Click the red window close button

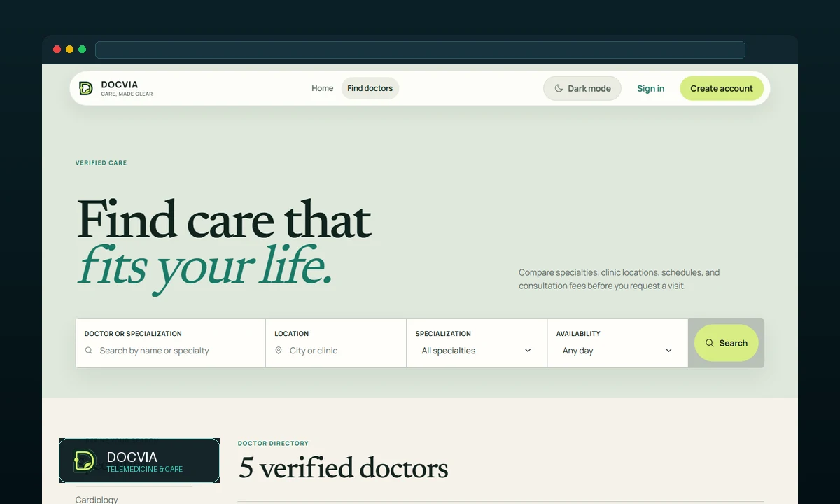(x=57, y=50)
